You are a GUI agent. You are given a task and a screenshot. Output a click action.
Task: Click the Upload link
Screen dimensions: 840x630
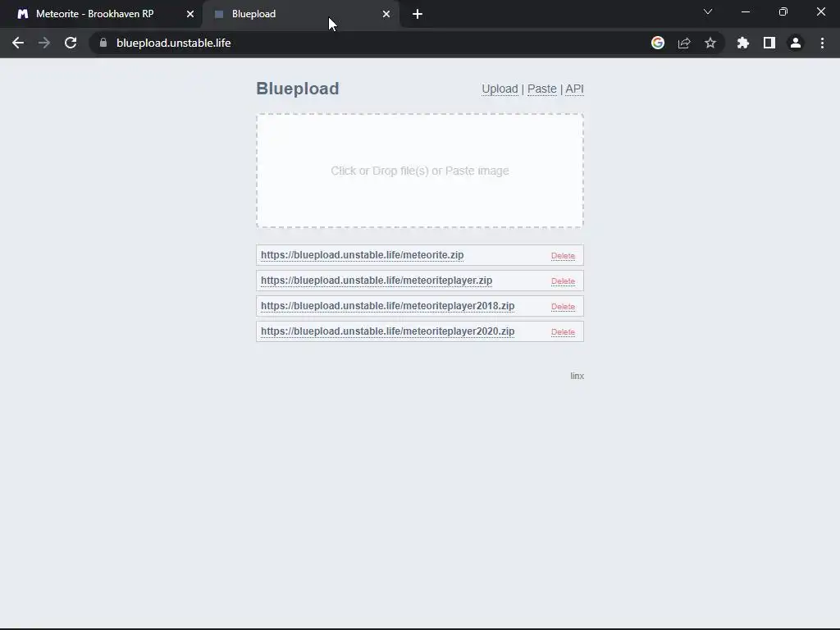pos(500,89)
